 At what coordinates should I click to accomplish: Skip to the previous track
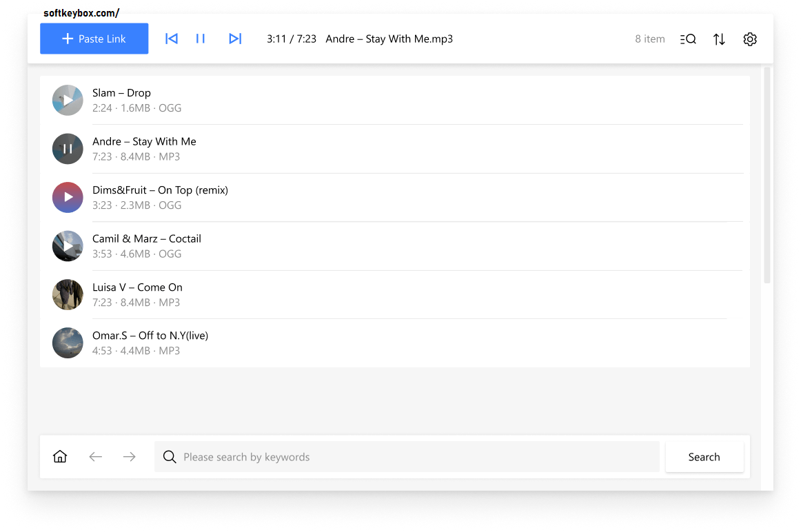(x=171, y=39)
